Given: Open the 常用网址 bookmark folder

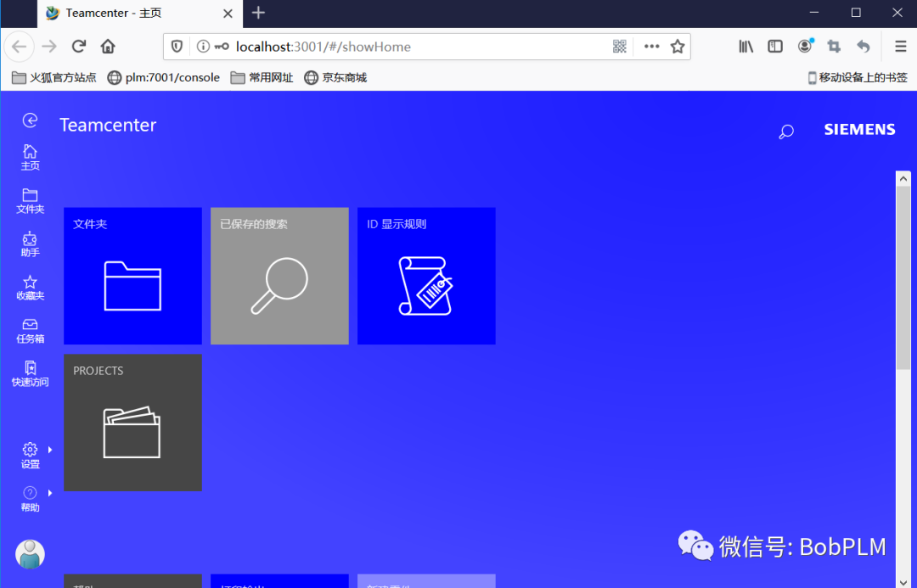Looking at the screenshot, I should pos(262,77).
